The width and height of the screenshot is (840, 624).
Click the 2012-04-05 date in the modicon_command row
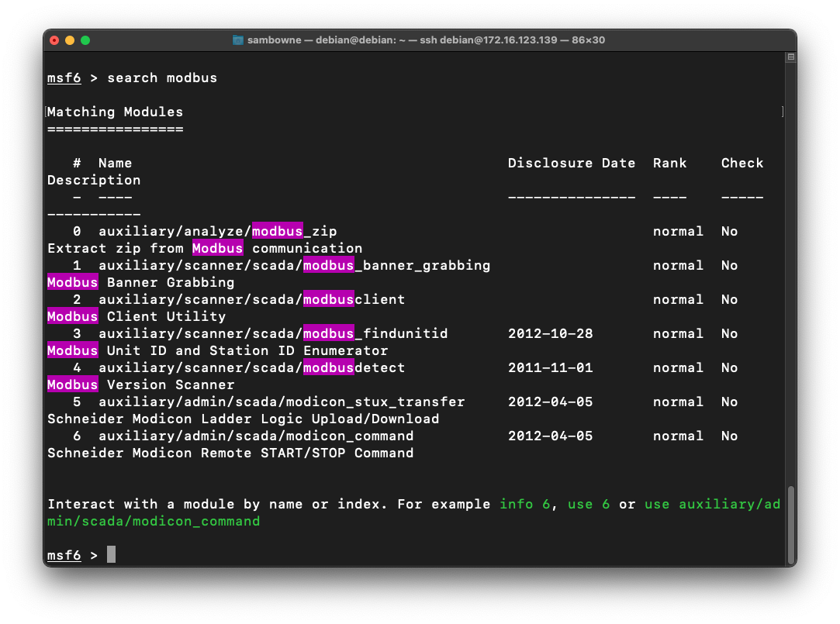[x=550, y=436]
